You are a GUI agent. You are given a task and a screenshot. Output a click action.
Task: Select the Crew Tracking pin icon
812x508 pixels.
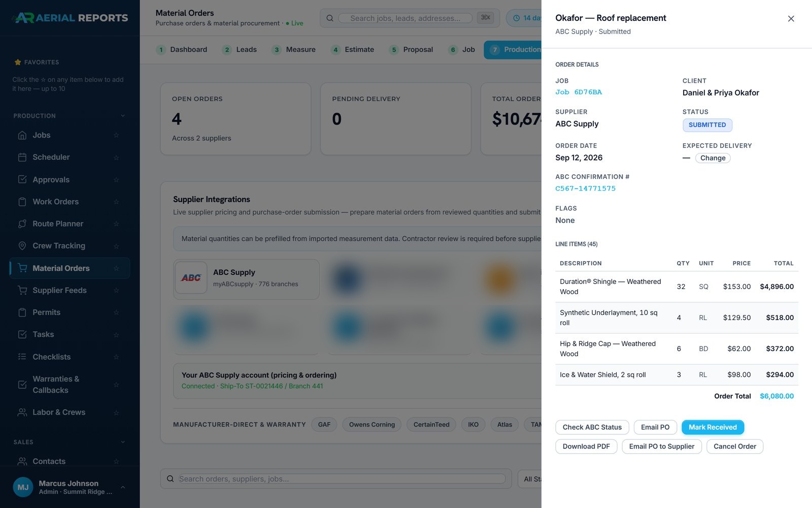(x=22, y=246)
